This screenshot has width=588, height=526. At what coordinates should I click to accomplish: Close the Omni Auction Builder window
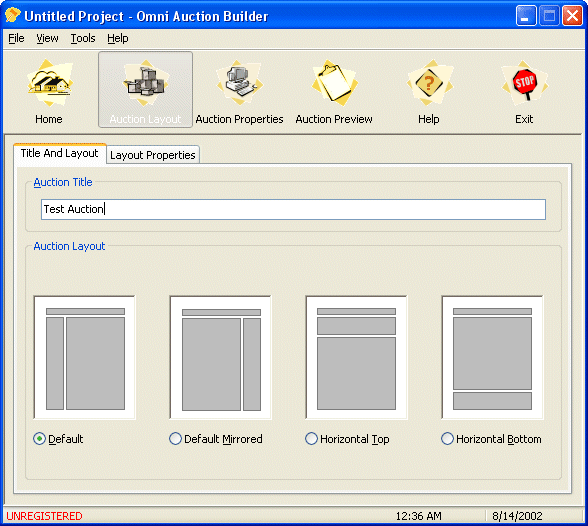[x=572, y=16]
